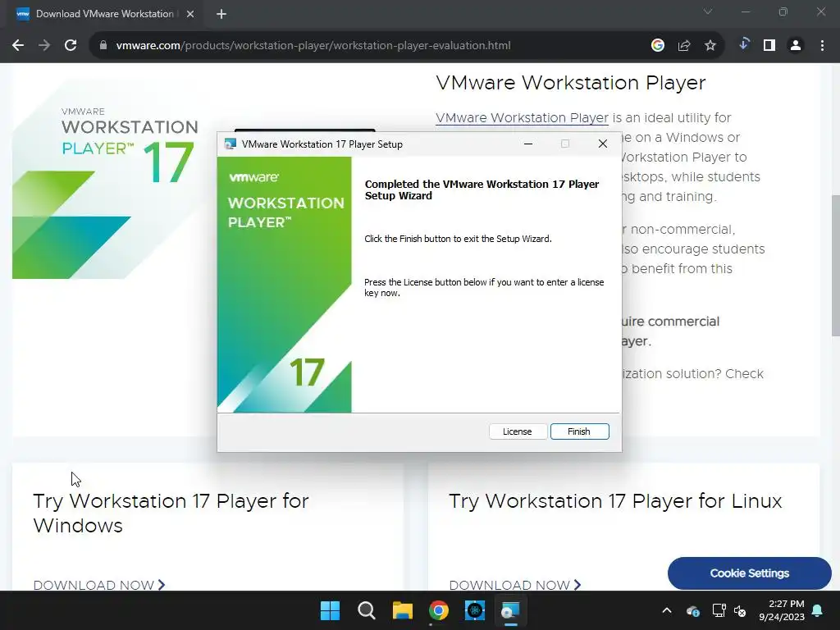Open the cloud sync tray icon

tap(692, 610)
